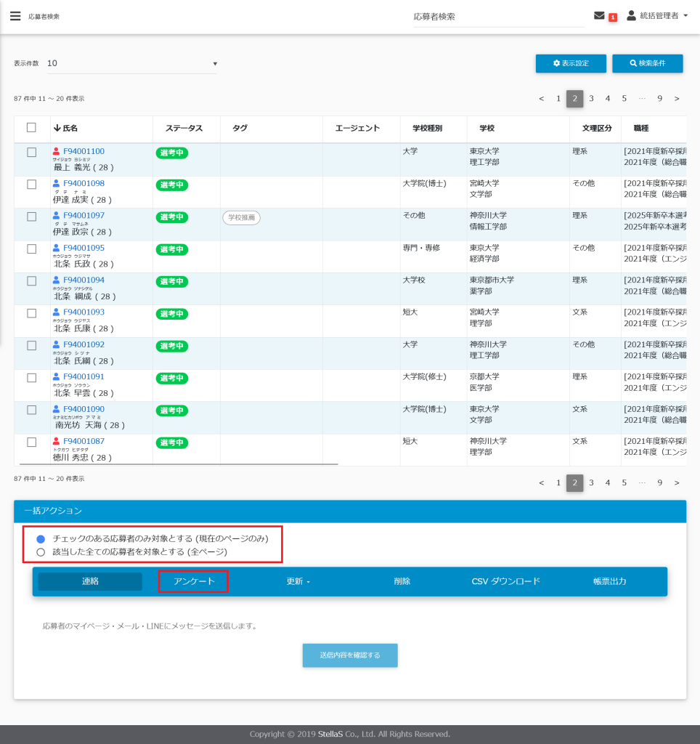Expand the 更新 dropdown in bulk actions

coord(298,582)
